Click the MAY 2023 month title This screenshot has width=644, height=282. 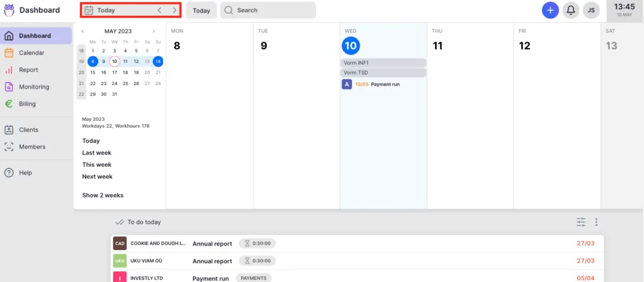118,31
